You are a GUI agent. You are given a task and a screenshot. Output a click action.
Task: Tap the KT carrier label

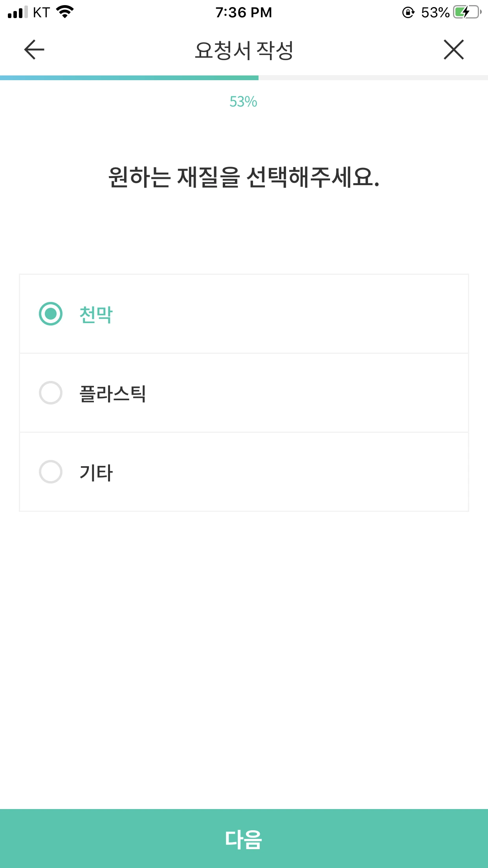41,13
